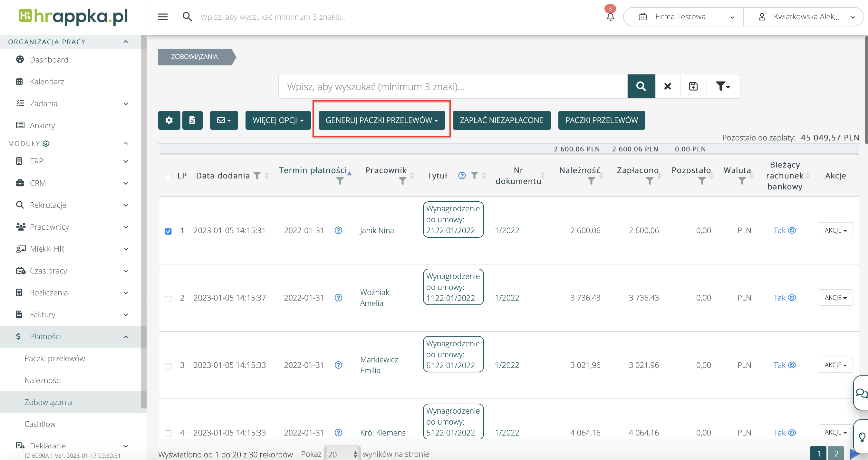Click help icon next to Tytuł column

(462, 176)
